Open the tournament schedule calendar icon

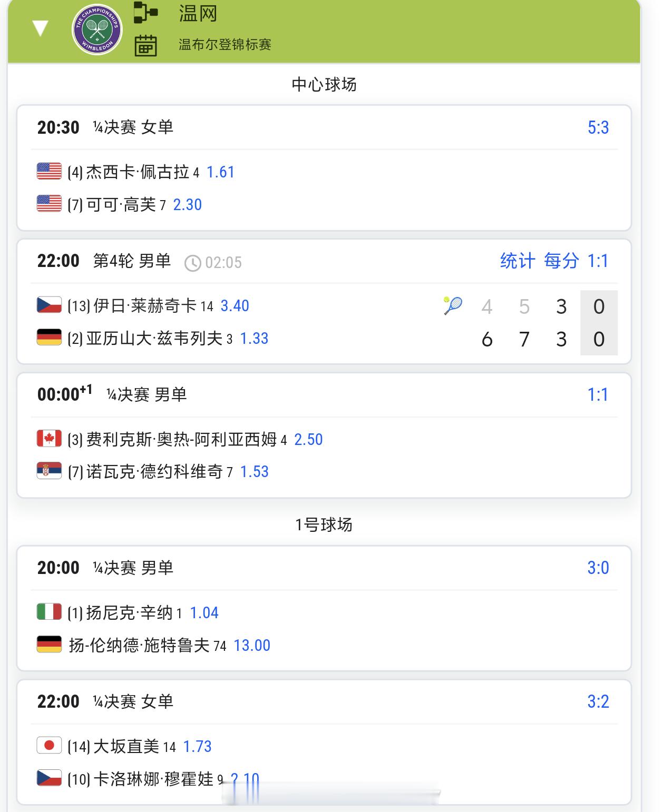(146, 45)
